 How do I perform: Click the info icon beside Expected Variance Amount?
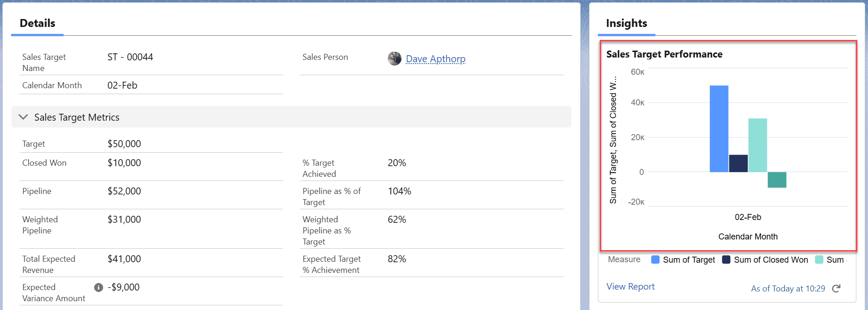(x=98, y=288)
